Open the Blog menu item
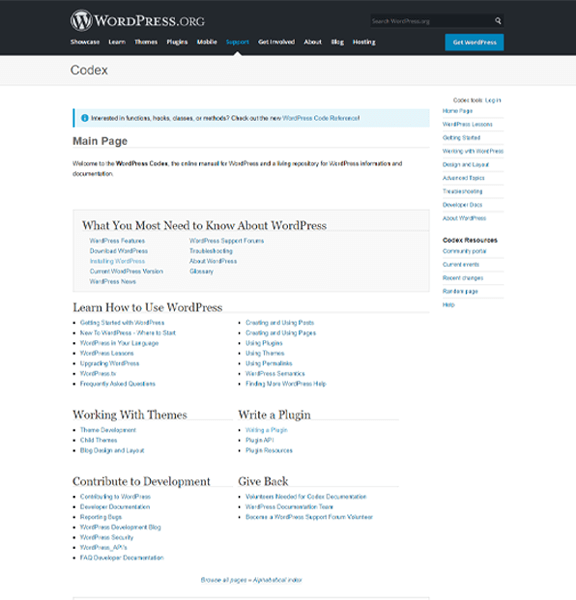The width and height of the screenshot is (576, 600). point(337,42)
